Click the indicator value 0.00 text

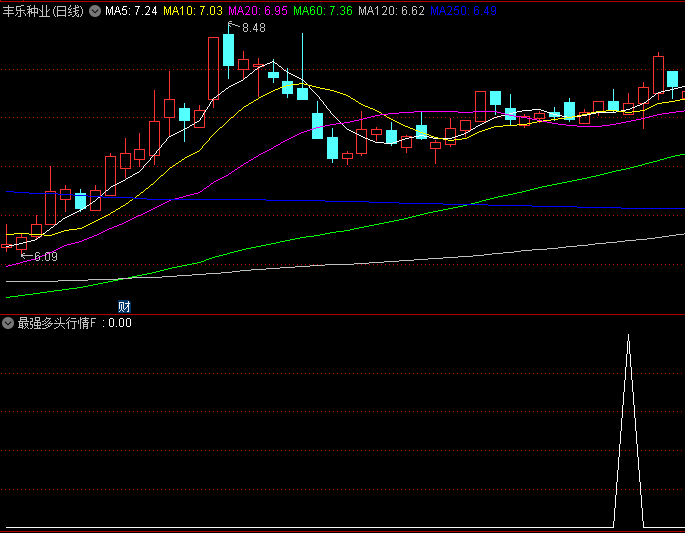point(120,323)
